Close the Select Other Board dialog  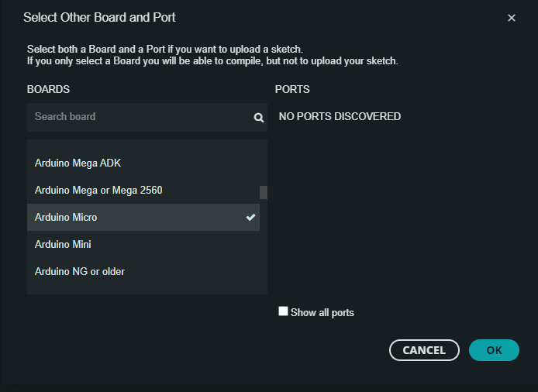tap(511, 18)
